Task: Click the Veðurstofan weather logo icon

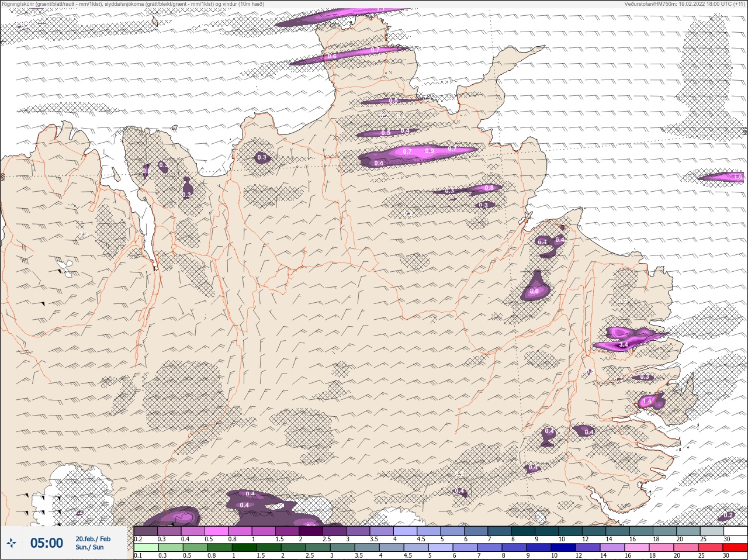Action: click(x=12, y=544)
